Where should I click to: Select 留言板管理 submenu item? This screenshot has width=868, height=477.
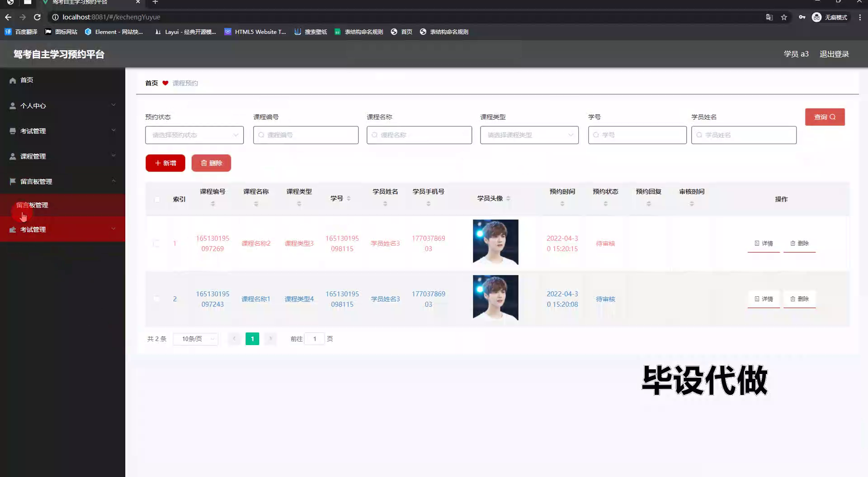tap(62, 205)
